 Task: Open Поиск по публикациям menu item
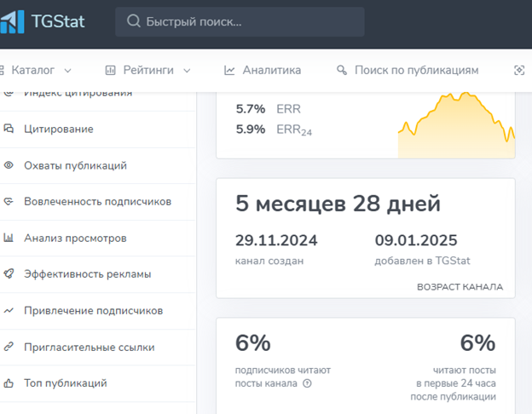click(408, 71)
